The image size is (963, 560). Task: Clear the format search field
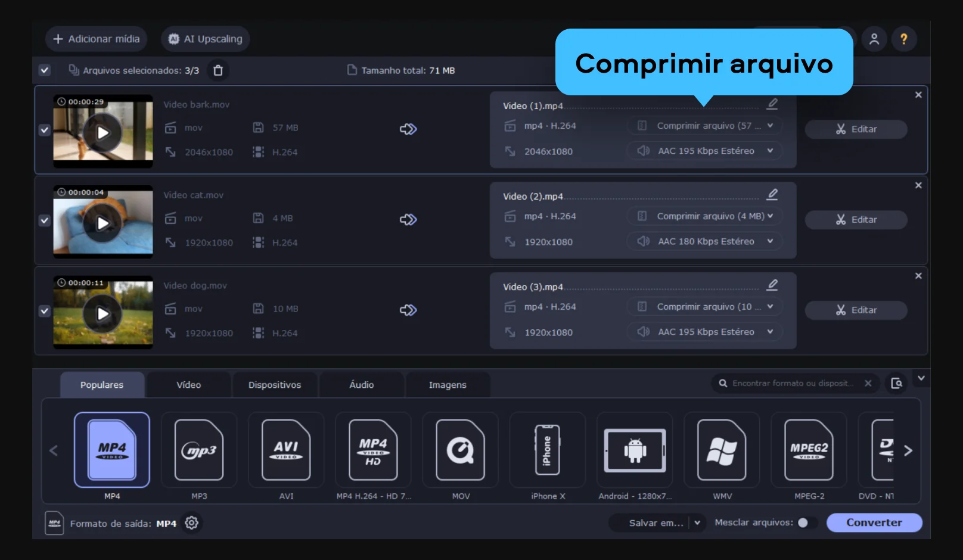[868, 383]
